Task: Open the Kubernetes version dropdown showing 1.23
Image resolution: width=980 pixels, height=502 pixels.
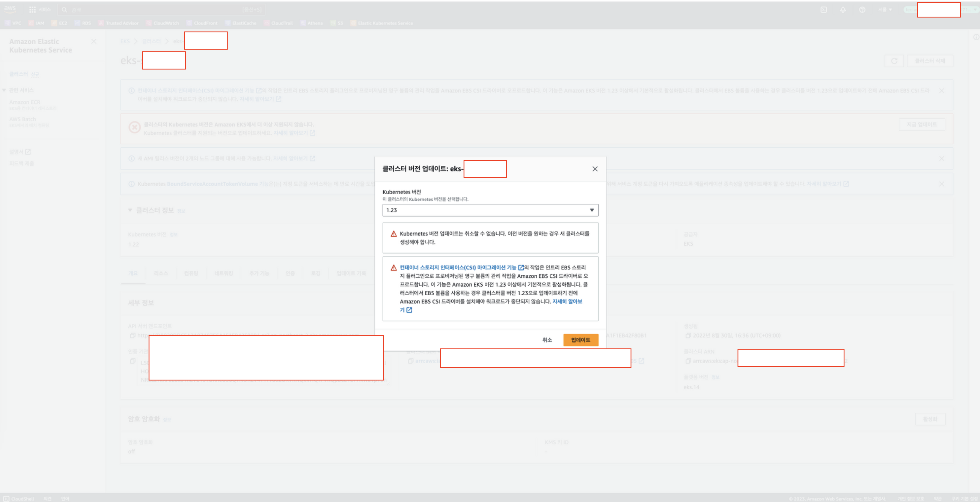Action: click(490, 210)
